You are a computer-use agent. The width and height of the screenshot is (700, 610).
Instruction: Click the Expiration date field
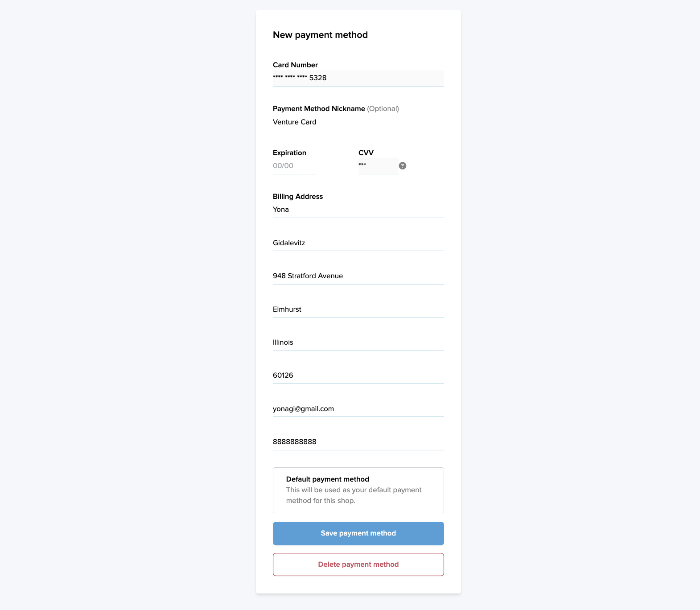[294, 166]
